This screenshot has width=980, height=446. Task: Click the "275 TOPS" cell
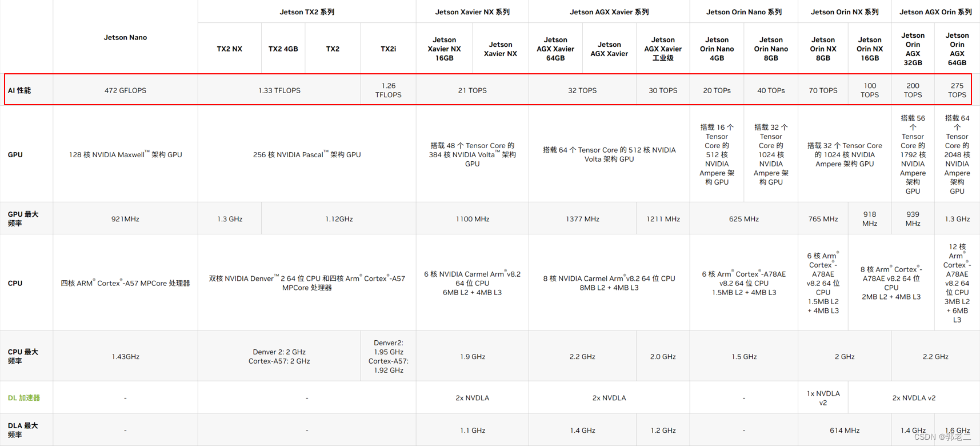point(957,90)
